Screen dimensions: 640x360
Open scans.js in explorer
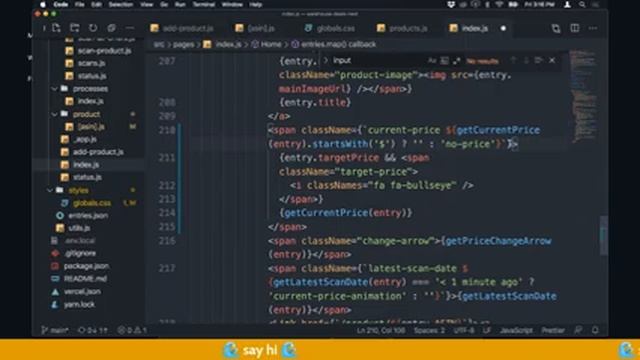(x=91, y=63)
